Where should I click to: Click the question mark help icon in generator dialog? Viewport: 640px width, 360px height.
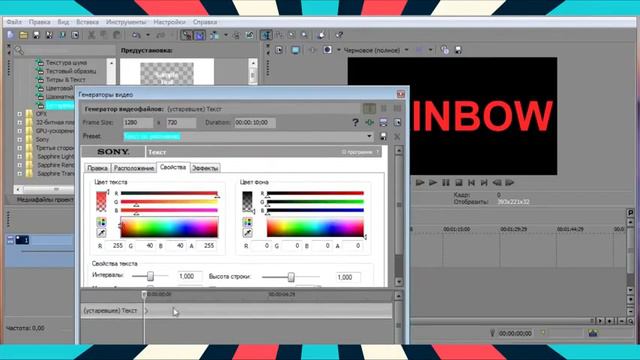click(356, 122)
